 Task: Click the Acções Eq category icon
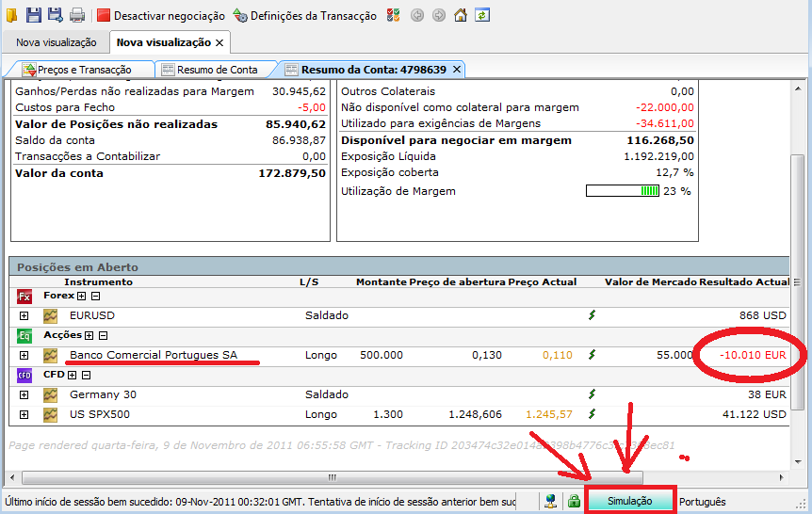[x=24, y=336]
